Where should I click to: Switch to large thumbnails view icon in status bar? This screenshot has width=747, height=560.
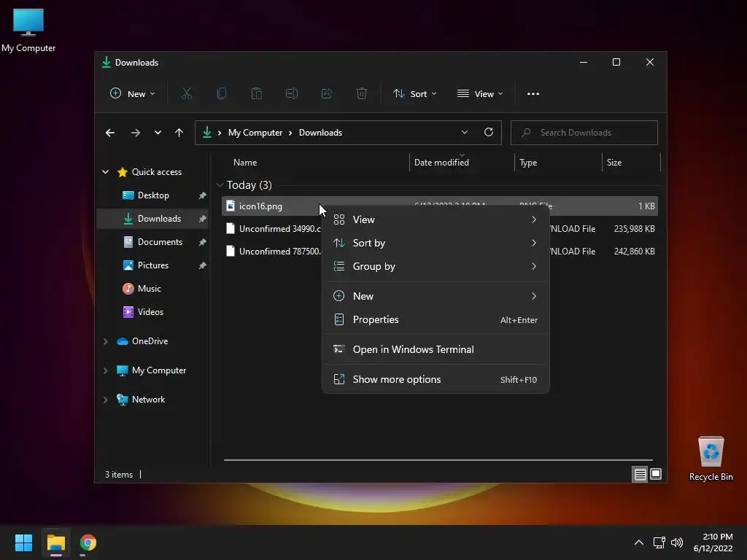(656, 474)
